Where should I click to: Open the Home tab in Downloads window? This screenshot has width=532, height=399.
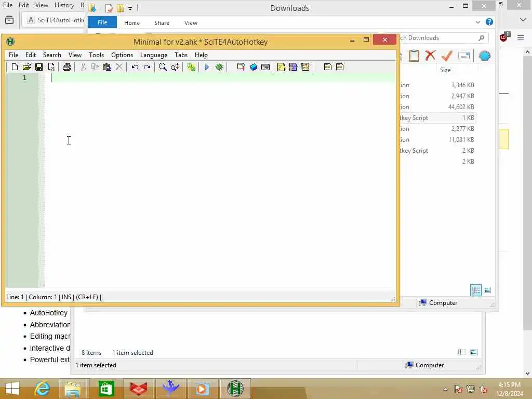[132, 23]
